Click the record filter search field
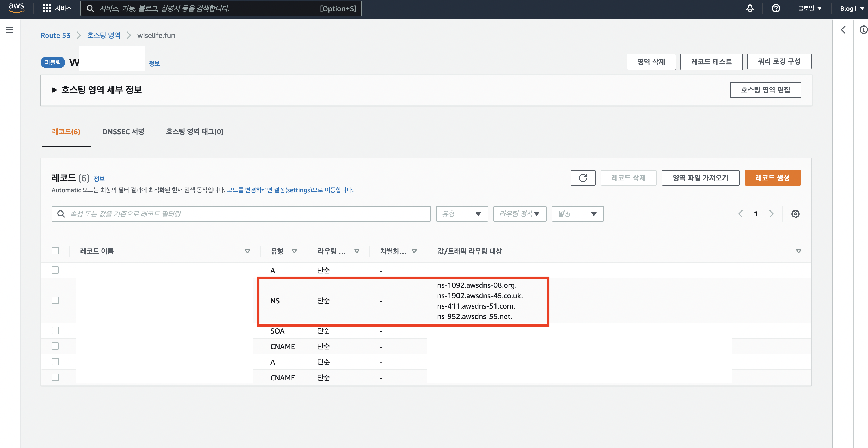The width and height of the screenshot is (868, 448). [x=241, y=214]
